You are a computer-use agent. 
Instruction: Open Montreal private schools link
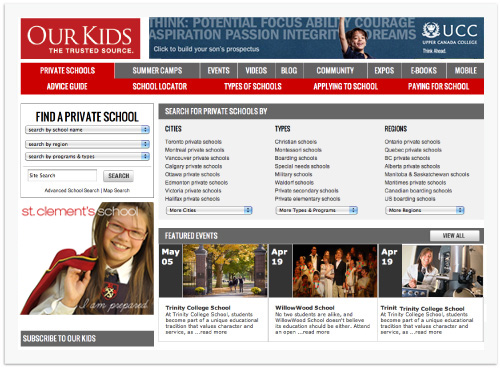click(194, 150)
